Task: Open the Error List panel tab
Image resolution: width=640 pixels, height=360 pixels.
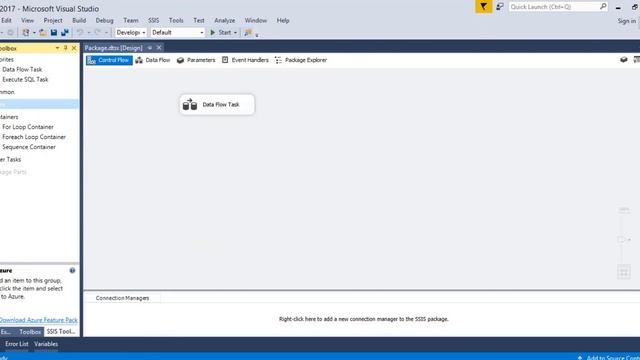Action: [x=17, y=344]
